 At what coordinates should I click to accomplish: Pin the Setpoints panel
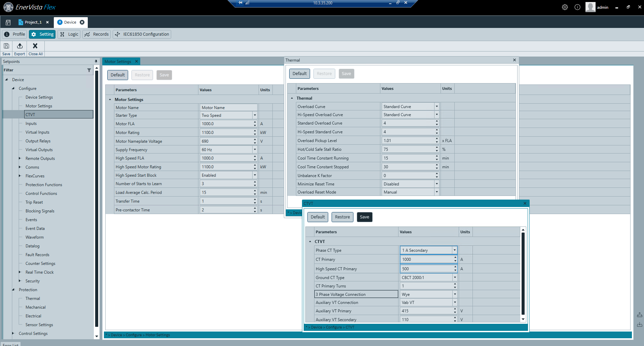pyautogui.click(x=96, y=61)
